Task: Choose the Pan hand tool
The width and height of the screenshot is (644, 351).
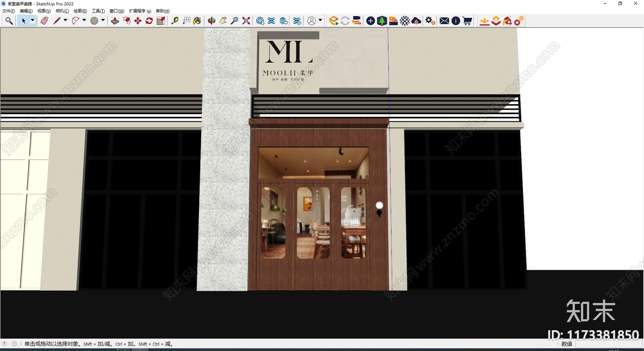Action: pyautogui.click(x=223, y=21)
